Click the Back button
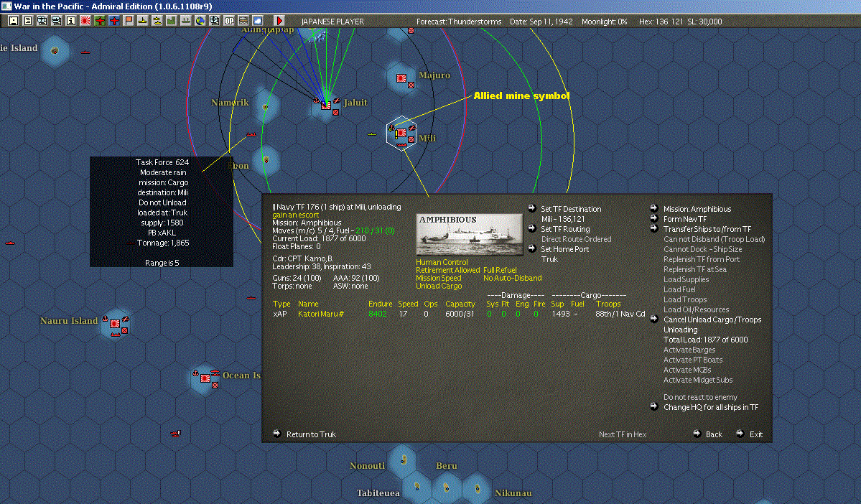 [713, 434]
